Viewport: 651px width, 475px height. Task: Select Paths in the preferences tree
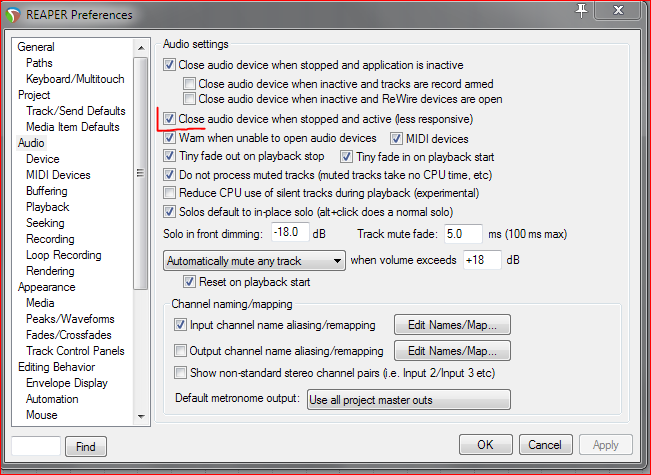pyautogui.click(x=39, y=63)
